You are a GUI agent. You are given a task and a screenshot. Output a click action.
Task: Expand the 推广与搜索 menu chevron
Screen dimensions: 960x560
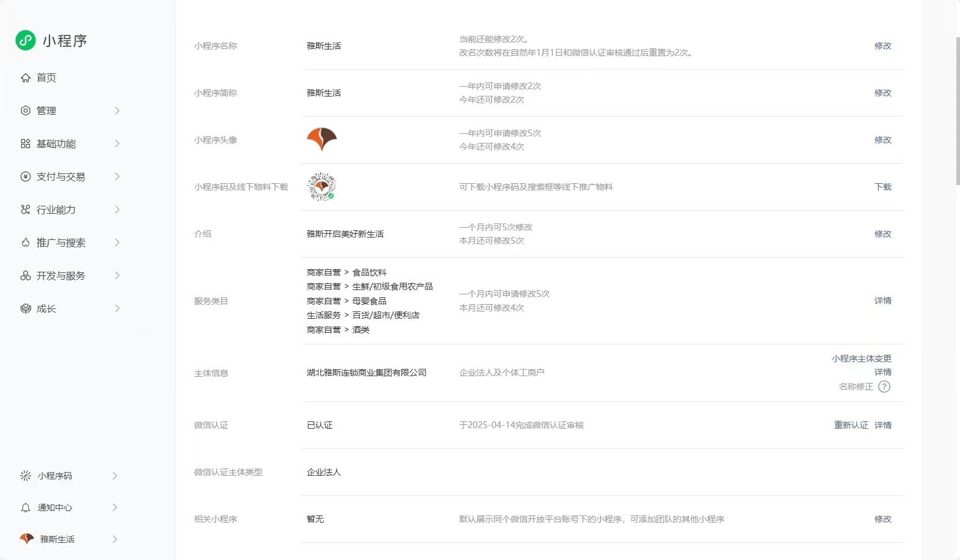point(117,242)
